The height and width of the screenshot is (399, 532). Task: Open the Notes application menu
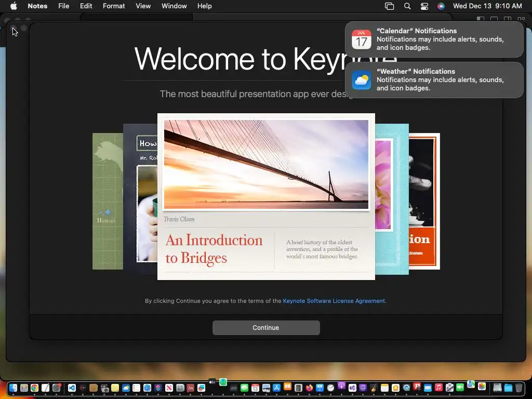pyautogui.click(x=37, y=6)
